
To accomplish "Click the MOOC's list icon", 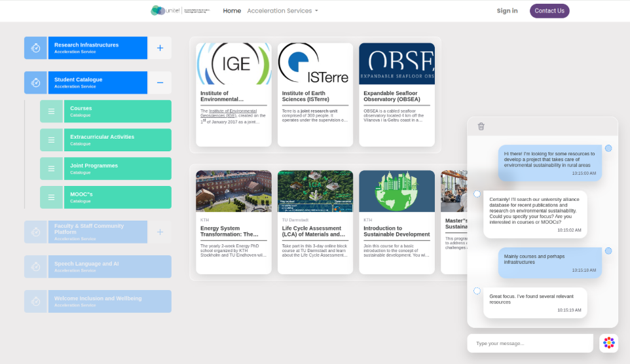I will (51, 197).
